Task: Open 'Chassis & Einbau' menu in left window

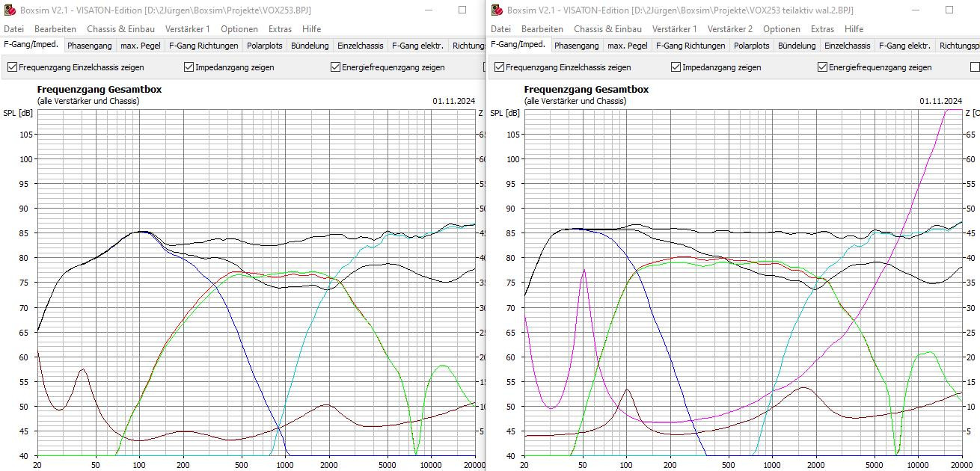Action: pos(120,29)
